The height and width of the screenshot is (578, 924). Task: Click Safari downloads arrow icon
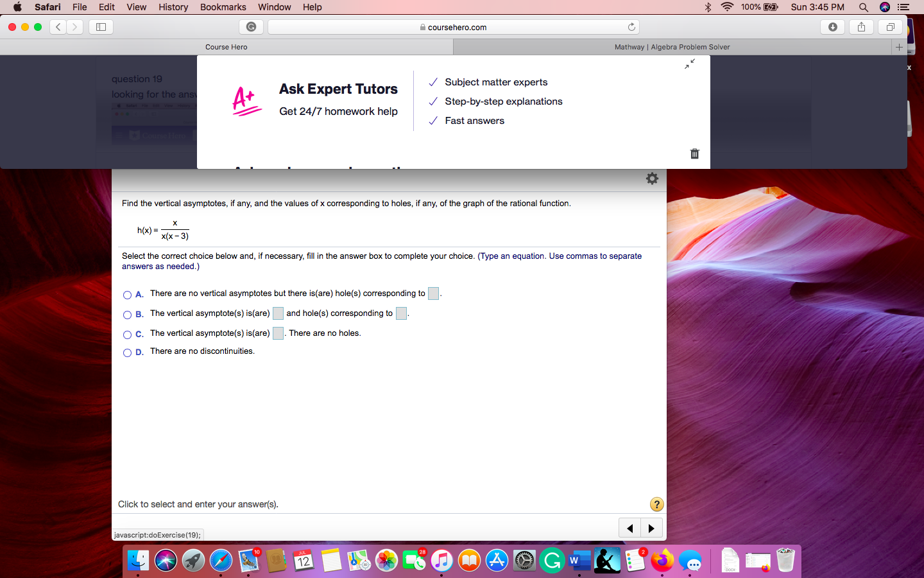832,27
